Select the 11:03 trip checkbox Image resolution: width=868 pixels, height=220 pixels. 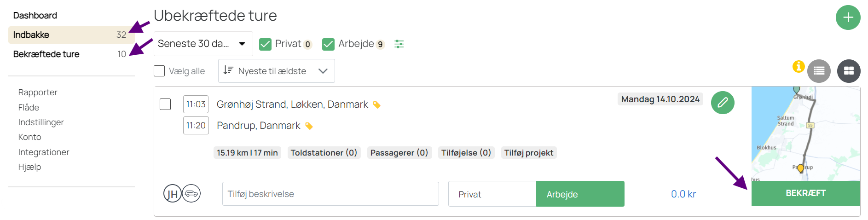pos(165,104)
